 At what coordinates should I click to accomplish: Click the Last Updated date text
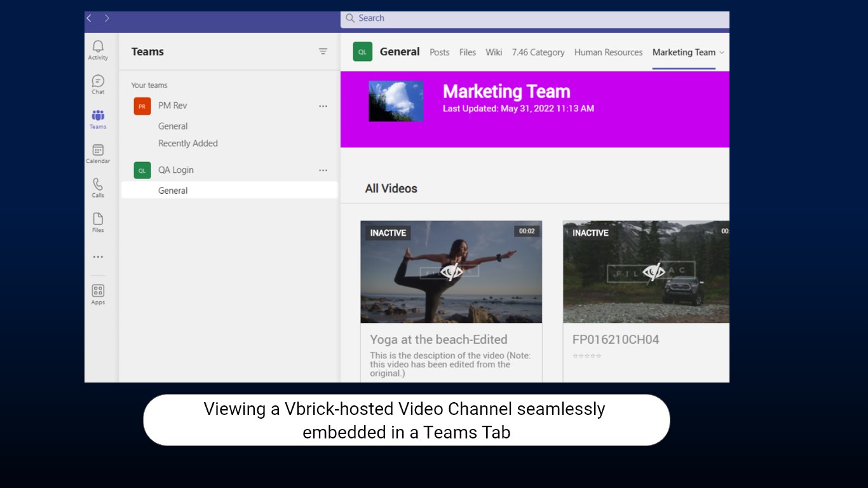coord(519,109)
